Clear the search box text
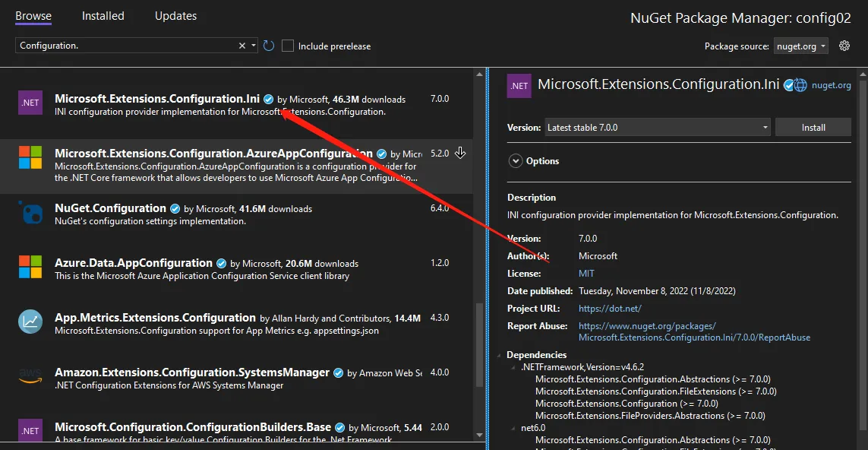Image resolution: width=868 pixels, height=450 pixels. click(x=242, y=46)
